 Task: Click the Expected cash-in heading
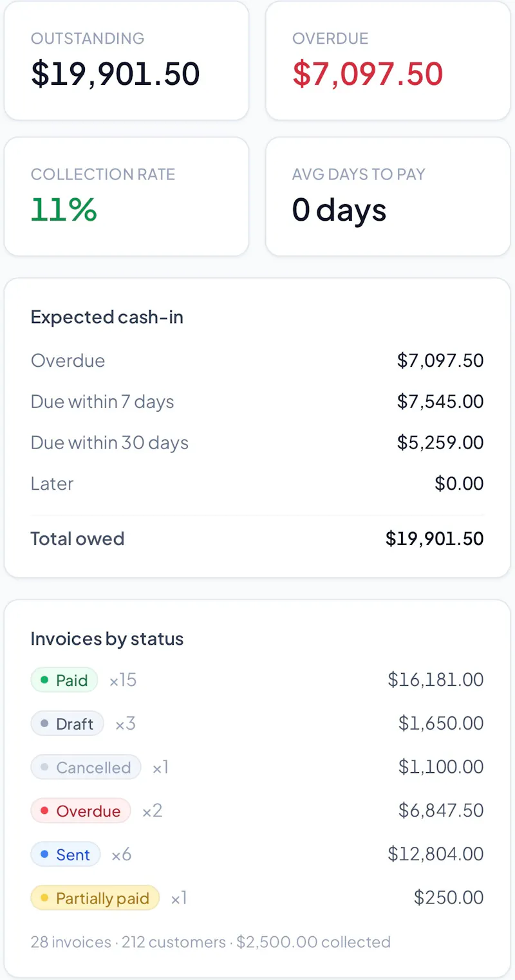click(107, 317)
